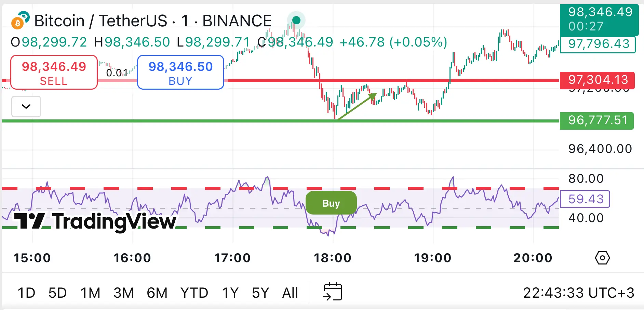Switch to the 1M range

click(x=90, y=293)
